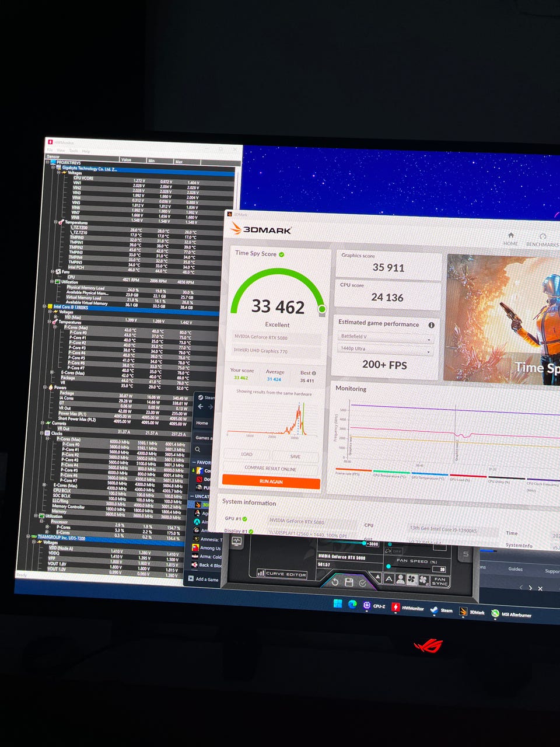Click COMPARE RESULT ONLINE
Screen dimensions: 560x747
tap(271, 469)
